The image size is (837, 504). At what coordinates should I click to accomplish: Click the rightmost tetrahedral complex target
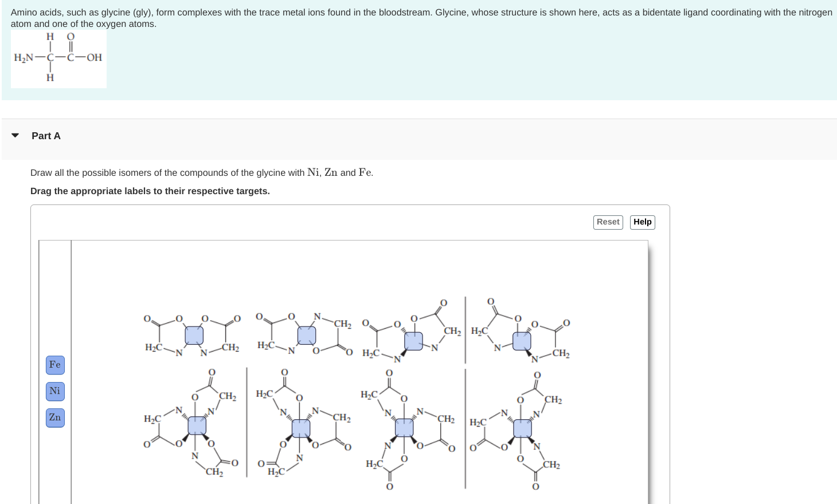coord(522,340)
